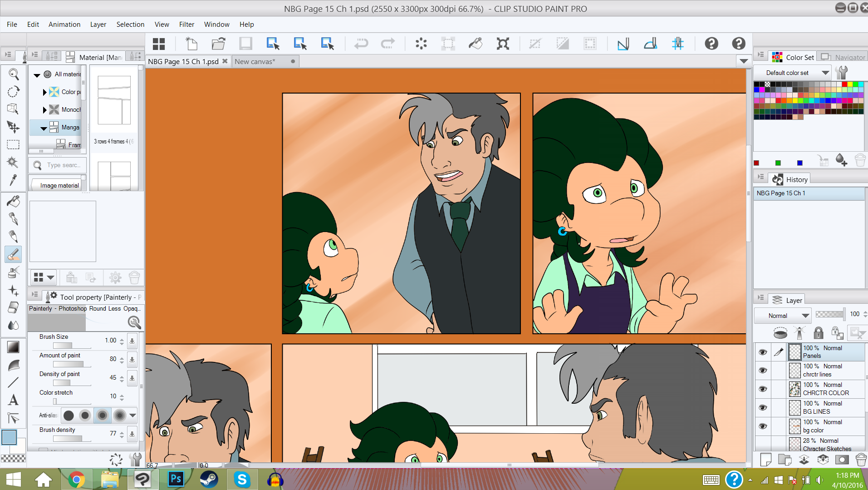Open Google Chrome from the taskbar
The image size is (868, 490).
coord(77,479)
